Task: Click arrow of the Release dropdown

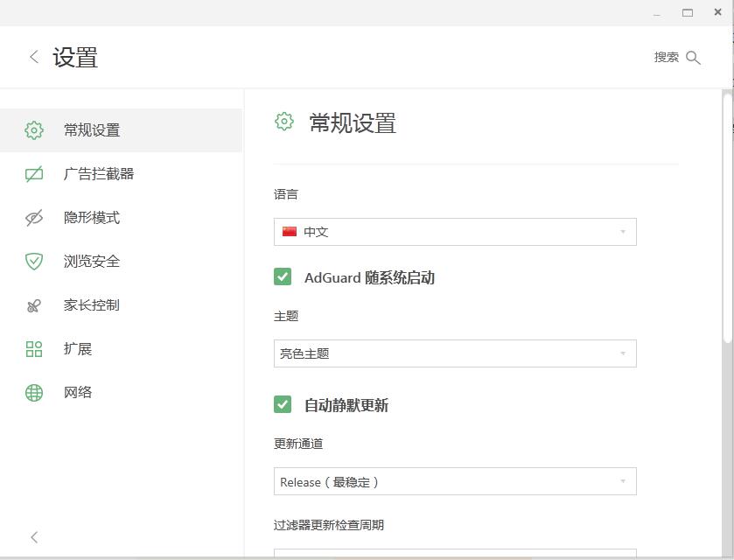Action: [623, 481]
